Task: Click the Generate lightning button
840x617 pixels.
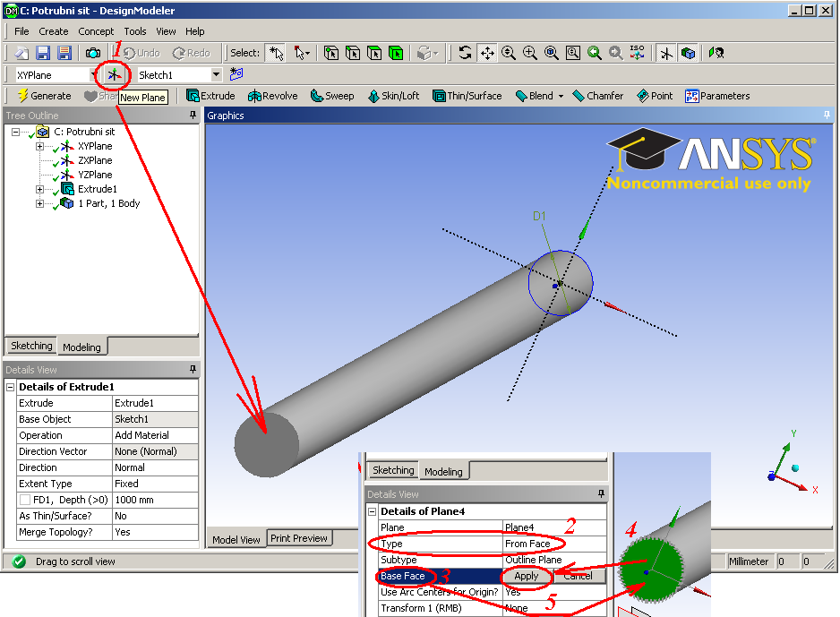Action: (x=44, y=96)
